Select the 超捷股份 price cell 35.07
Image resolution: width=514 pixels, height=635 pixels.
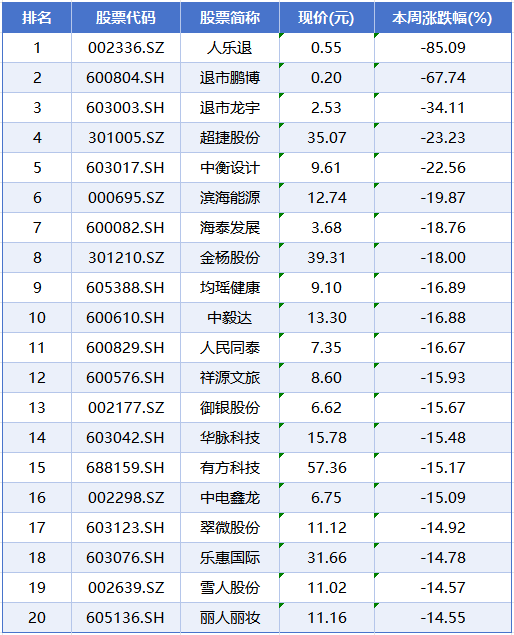[326, 138]
